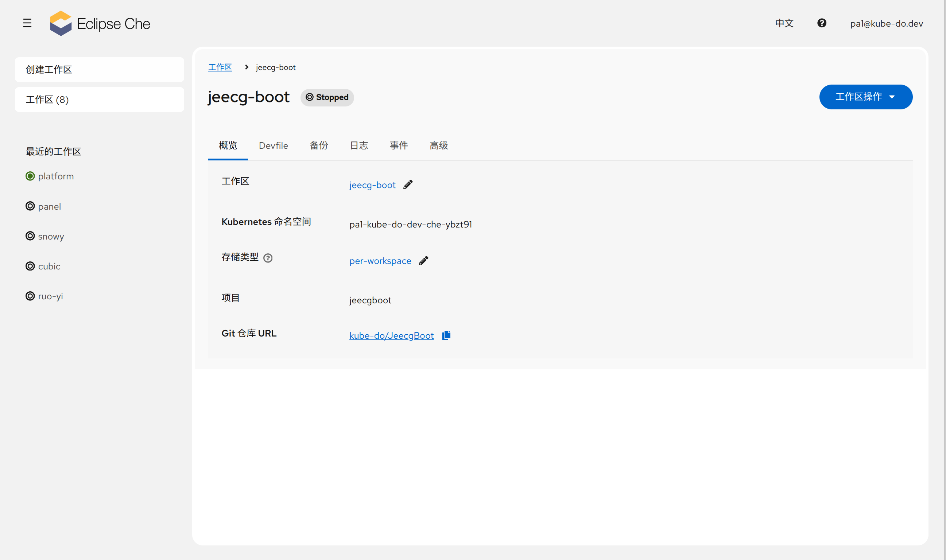Click the 存储类型 label
The image size is (946, 560).
(240, 257)
